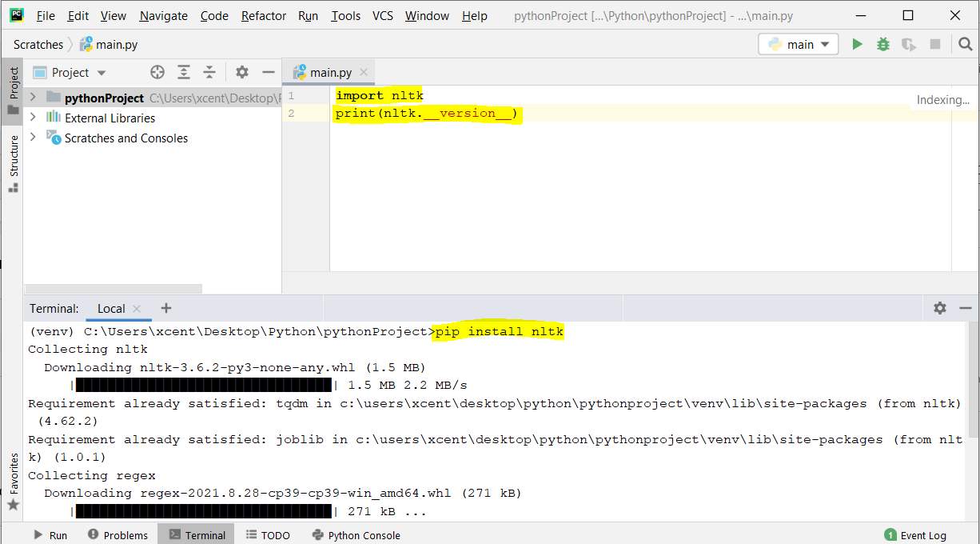Toggle the Favorites tool window sidebar tab

pos(13,482)
